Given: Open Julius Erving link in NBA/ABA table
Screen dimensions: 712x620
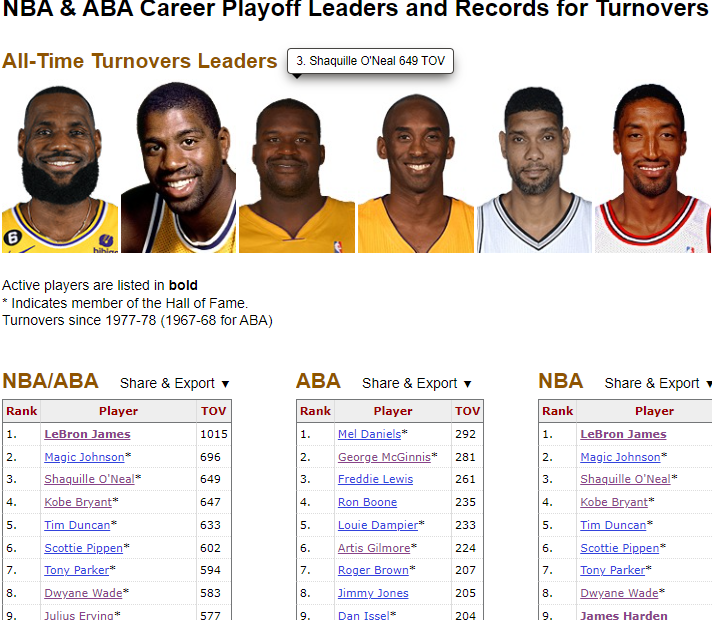Looking at the screenshot, I should click(x=79, y=615).
